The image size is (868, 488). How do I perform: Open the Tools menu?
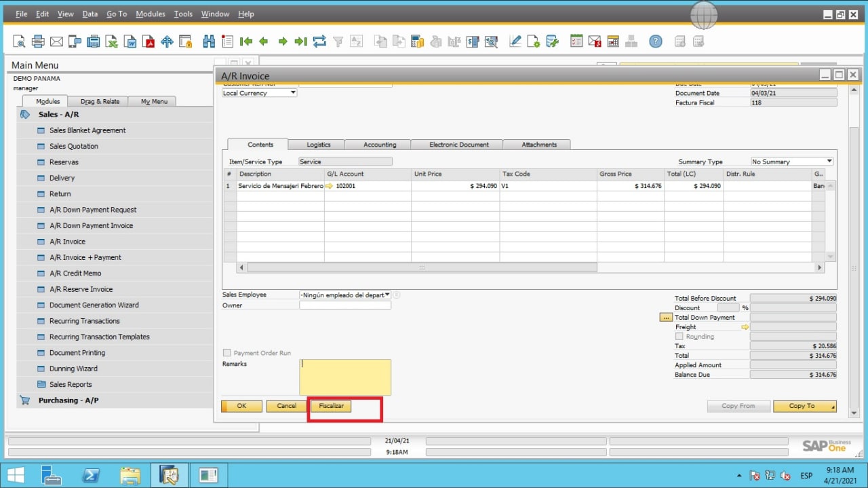(183, 14)
